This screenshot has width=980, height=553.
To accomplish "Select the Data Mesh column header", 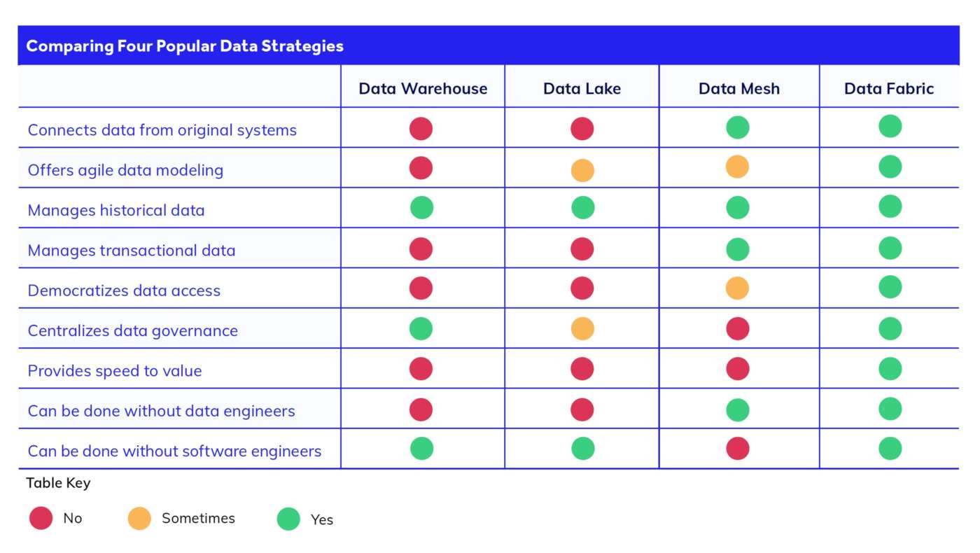I will click(x=738, y=88).
